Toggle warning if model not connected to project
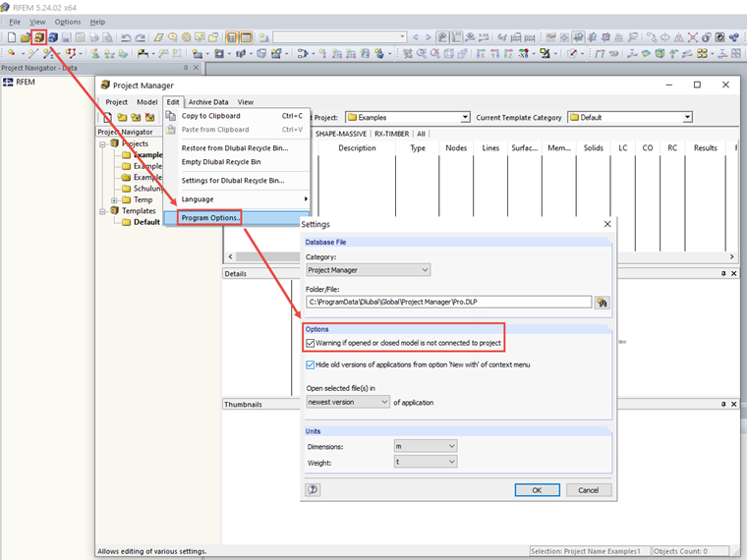747x560 pixels. 311,343
